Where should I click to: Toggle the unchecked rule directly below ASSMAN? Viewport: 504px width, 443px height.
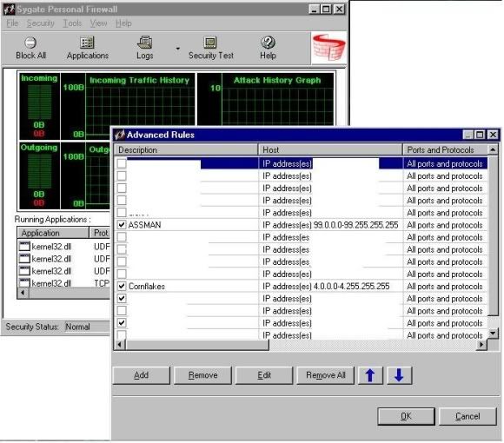[x=122, y=237]
